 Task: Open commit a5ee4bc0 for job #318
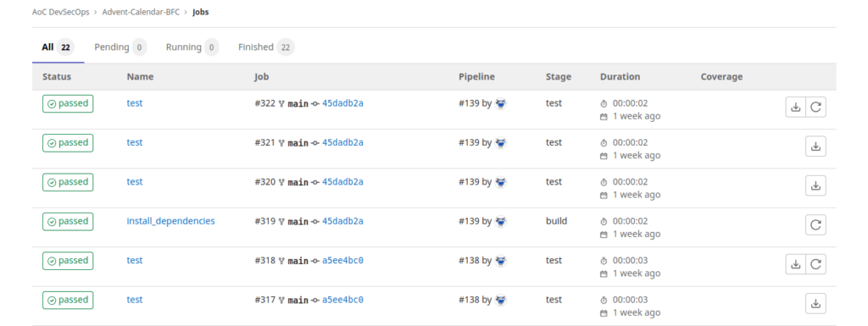point(342,260)
